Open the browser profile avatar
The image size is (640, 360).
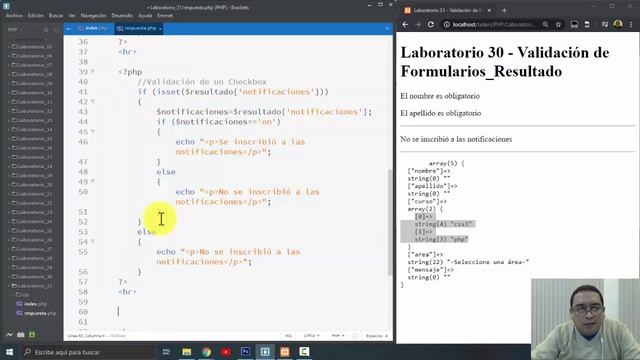[x=618, y=24]
